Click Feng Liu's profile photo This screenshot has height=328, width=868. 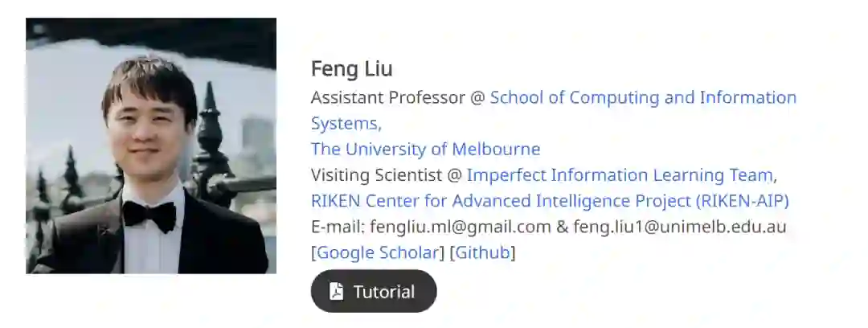tap(151, 146)
